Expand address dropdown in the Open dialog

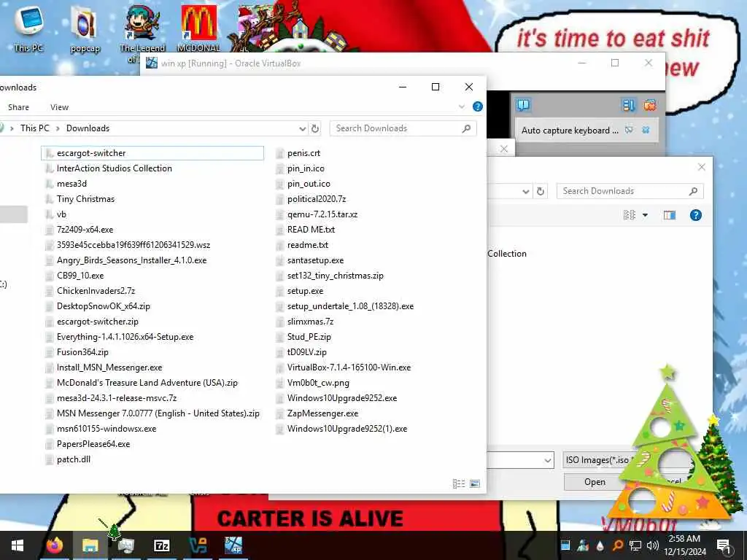coord(525,192)
